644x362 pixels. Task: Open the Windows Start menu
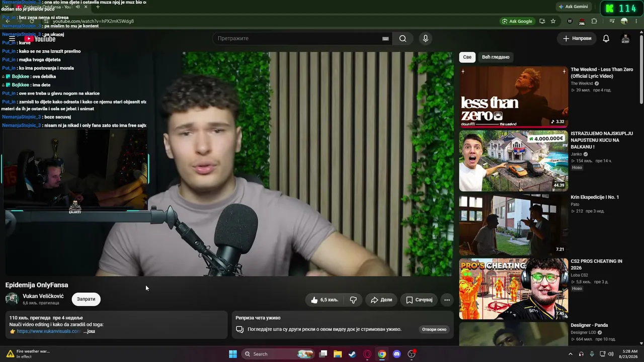coord(233,354)
